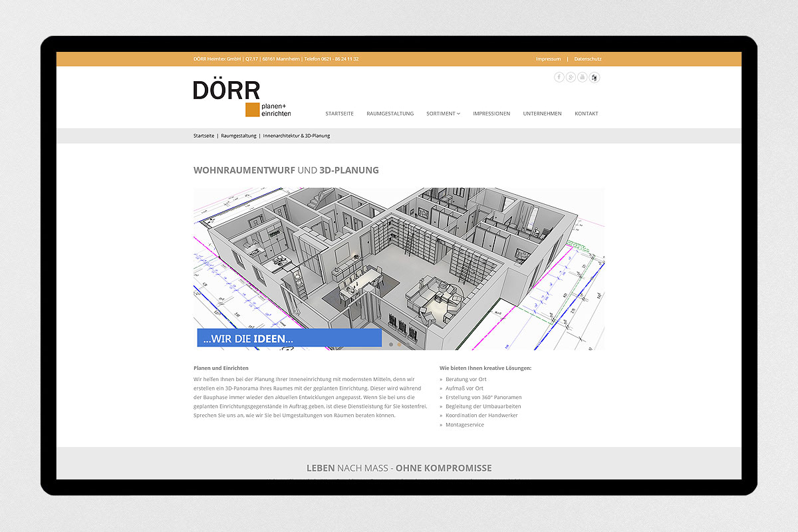This screenshot has width=798, height=532.
Task: Open the Unternehmen menu item
Action: tap(542, 114)
